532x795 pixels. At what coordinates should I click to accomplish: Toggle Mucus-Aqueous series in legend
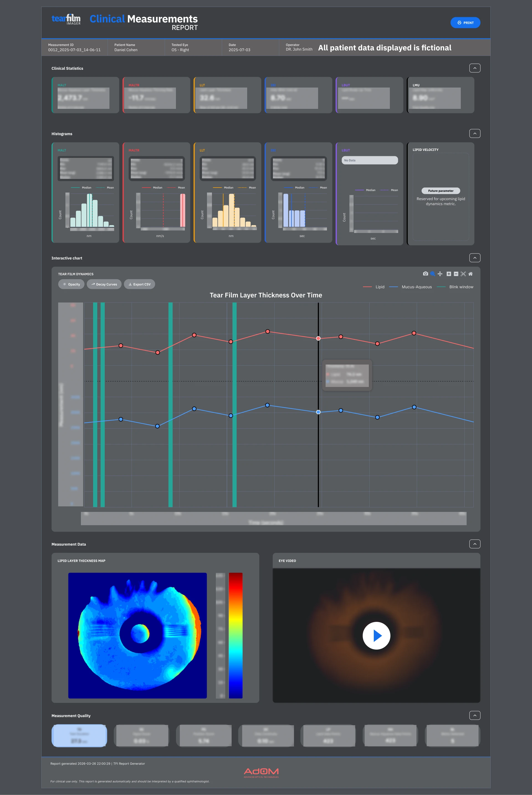(x=410, y=287)
